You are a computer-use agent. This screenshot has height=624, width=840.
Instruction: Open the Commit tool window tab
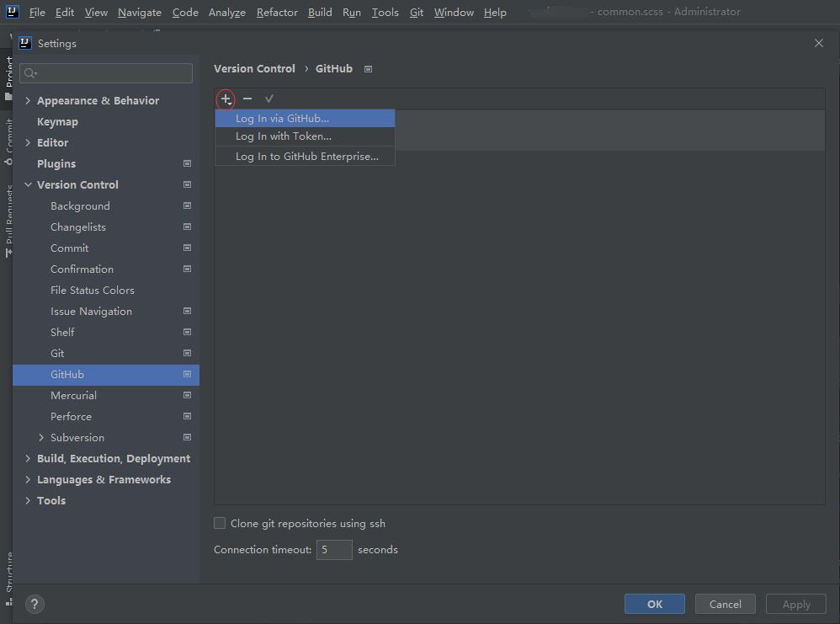(x=8, y=141)
